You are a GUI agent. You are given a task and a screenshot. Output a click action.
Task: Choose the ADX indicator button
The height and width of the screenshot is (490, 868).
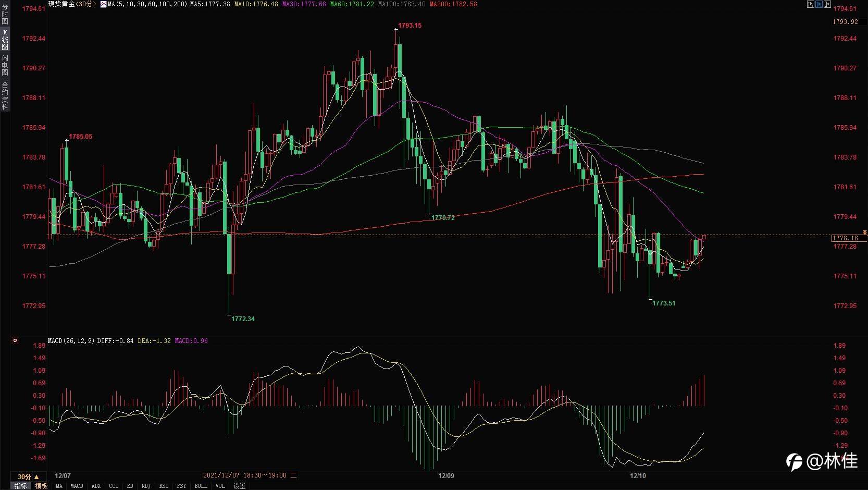click(96, 486)
